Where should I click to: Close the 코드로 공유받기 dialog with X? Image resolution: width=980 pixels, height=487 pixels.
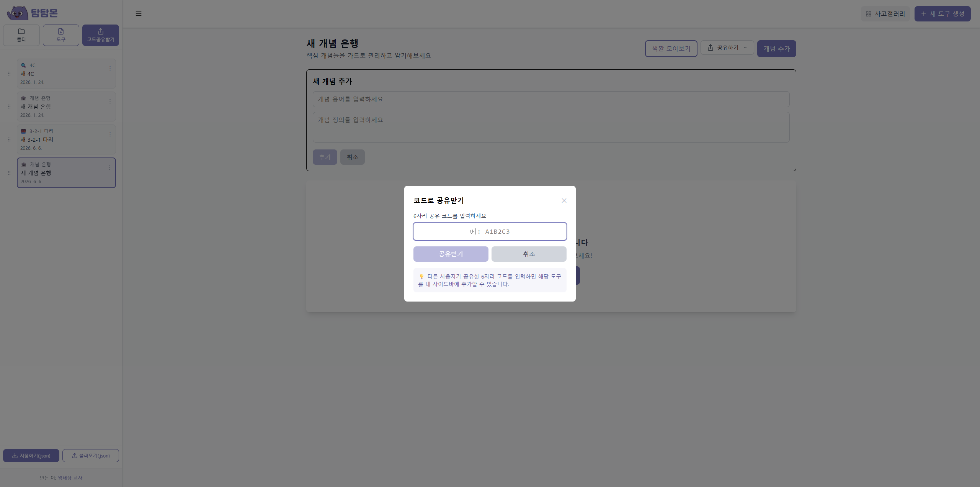[x=564, y=200]
